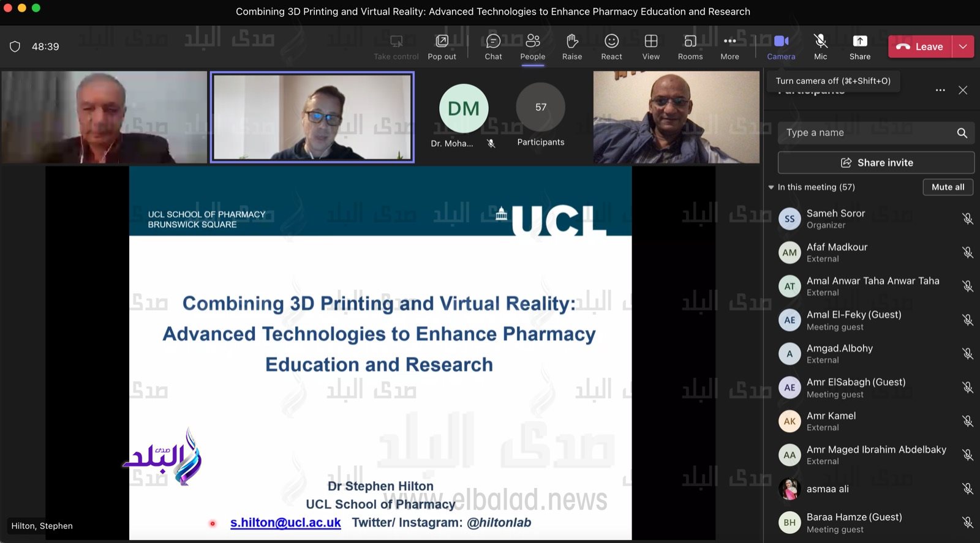The image size is (980, 543).
Task: Open the React emoji menu
Action: [x=611, y=47]
